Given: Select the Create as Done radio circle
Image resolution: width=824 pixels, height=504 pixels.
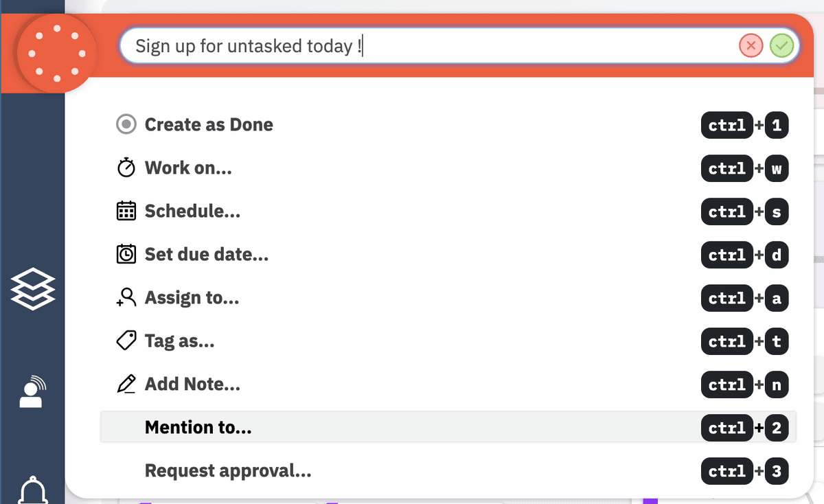Looking at the screenshot, I should (x=126, y=125).
